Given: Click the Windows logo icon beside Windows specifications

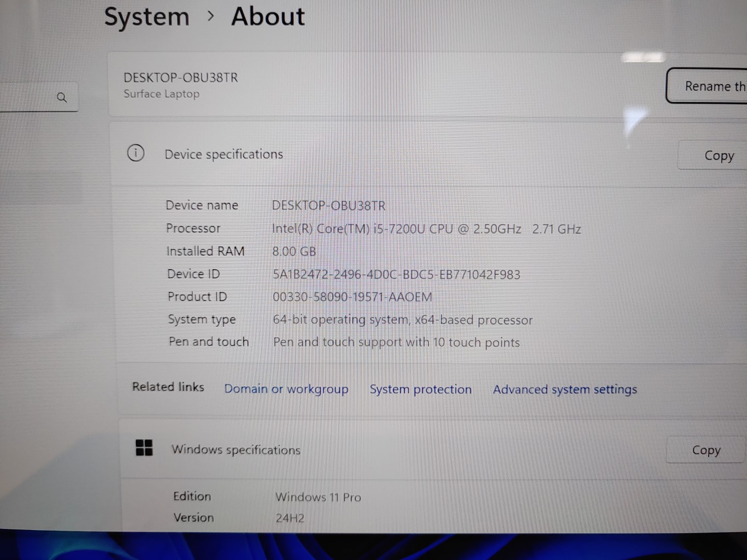Looking at the screenshot, I should click(144, 447).
